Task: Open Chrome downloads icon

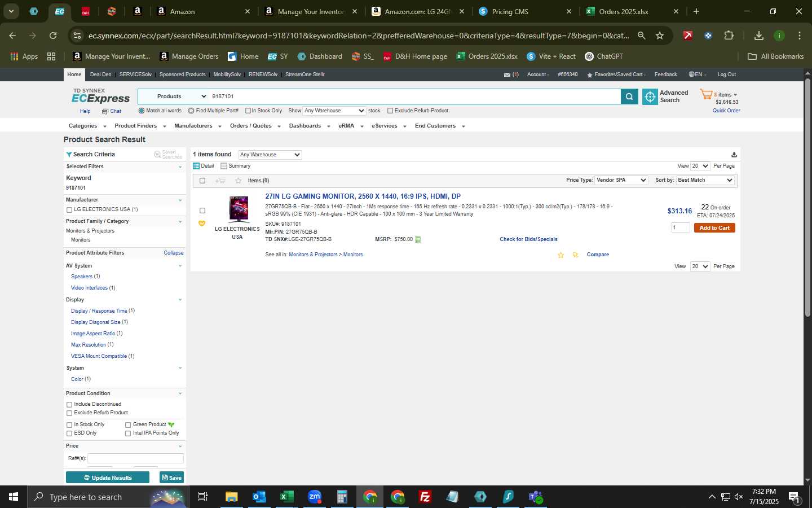Action: 759,36
